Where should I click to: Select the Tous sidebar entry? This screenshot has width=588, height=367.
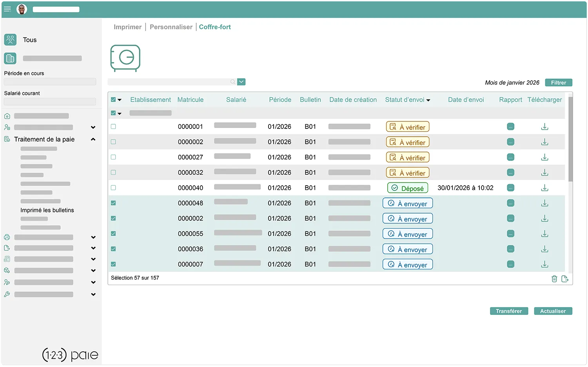click(30, 40)
